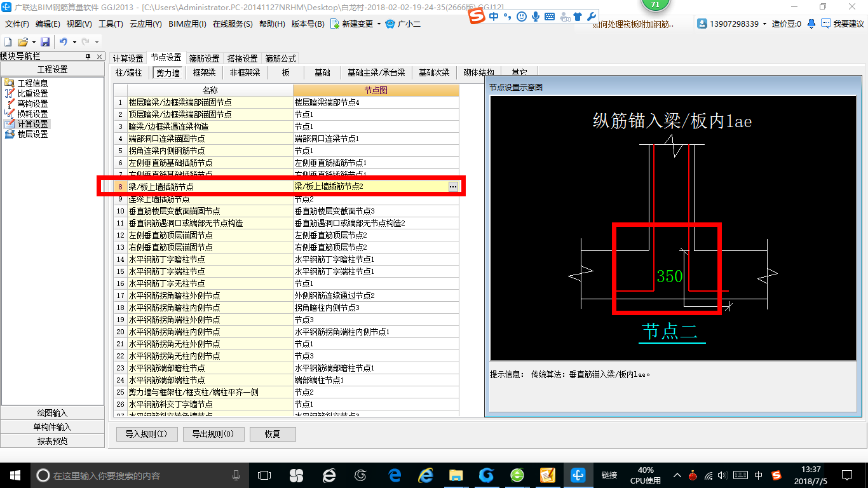Click the notification bell icon
868x488 pixels.
[811, 24]
